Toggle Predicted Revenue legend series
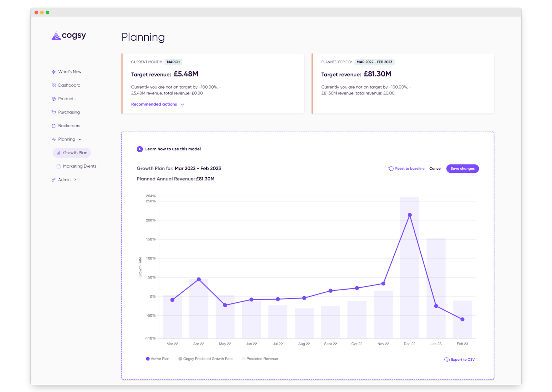This screenshot has width=552, height=392. click(260, 359)
